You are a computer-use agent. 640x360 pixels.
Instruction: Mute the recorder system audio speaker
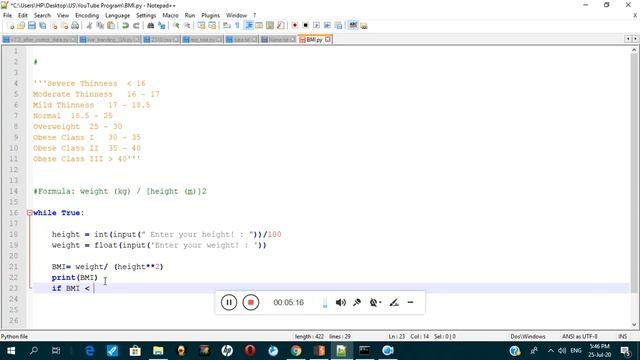(x=341, y=302)
